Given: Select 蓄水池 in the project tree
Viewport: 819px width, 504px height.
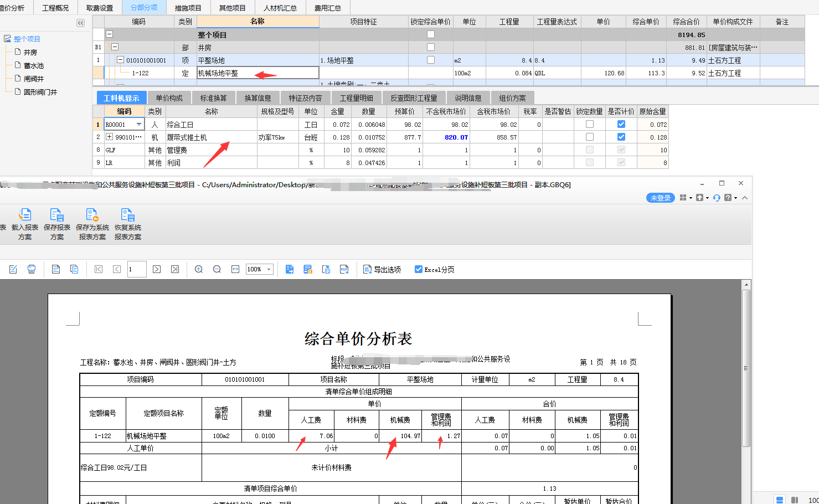Looking at the screenshot, I should click(x=34, y=65).
